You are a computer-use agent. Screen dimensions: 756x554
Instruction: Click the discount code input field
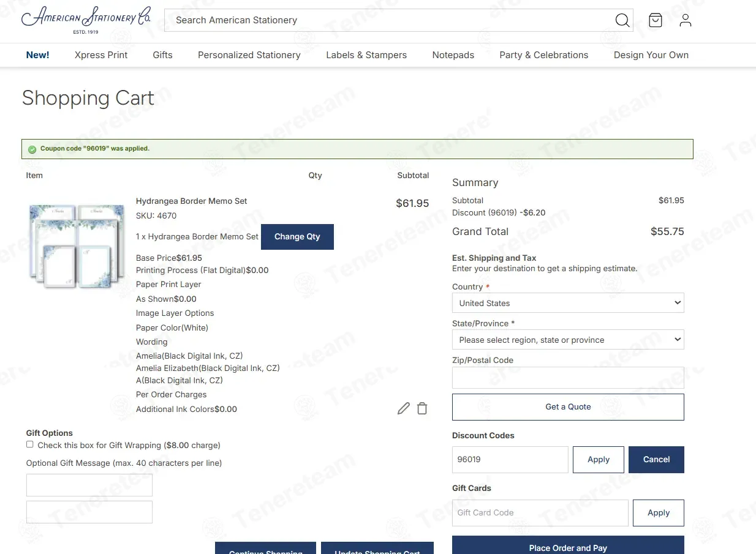point(510,460)
